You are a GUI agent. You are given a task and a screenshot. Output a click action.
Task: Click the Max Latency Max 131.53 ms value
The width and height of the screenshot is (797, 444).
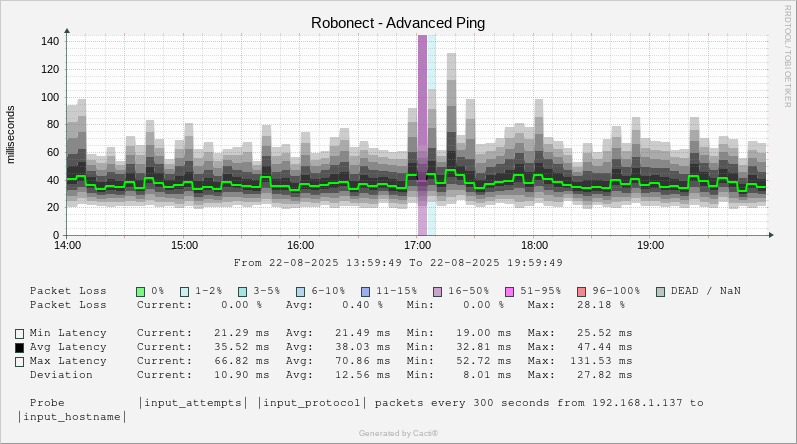point(601,361)
